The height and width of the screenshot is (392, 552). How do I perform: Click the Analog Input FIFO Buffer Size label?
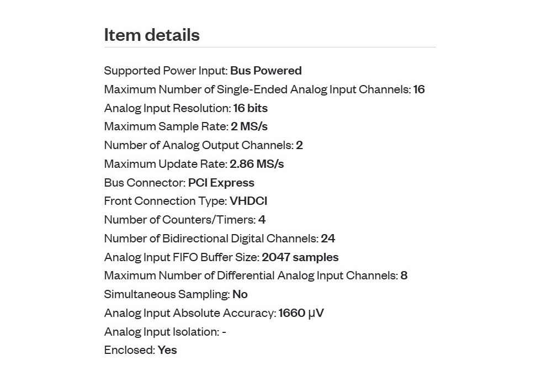182,257
